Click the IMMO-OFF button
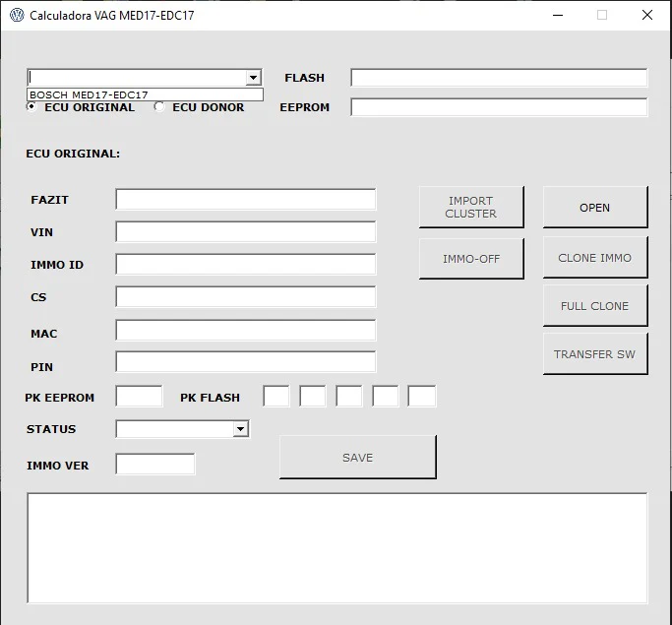This screenshot has height=625, width=672. tap(471, 259)
